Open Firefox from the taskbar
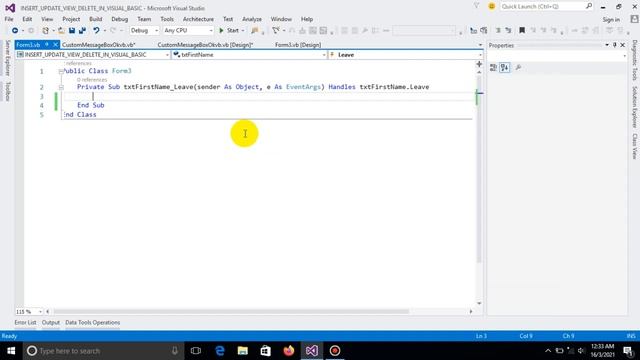 pyautogui.click(x=289, y=351)
